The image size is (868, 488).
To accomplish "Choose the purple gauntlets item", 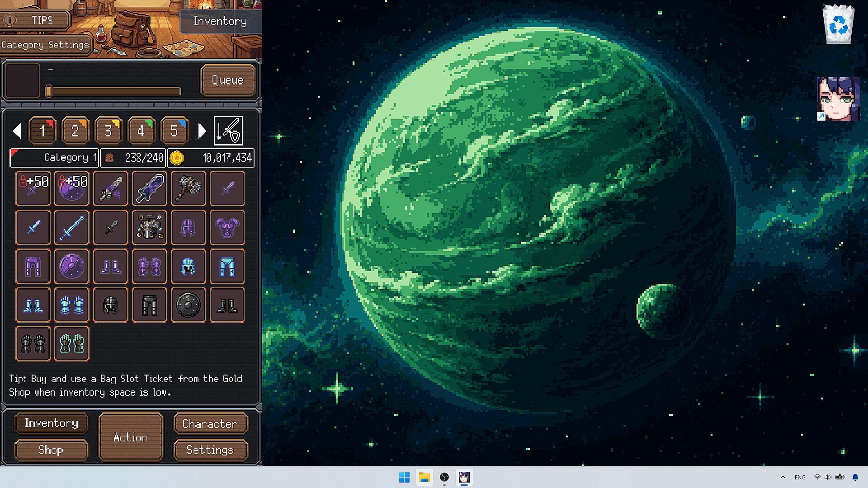I will [150, 266].
